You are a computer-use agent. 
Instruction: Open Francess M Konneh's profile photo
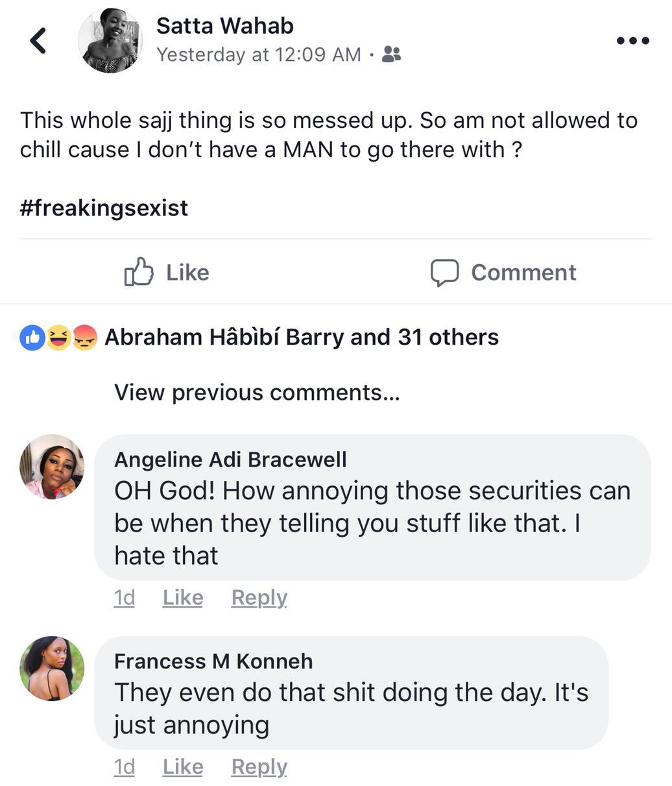[52, 668]
